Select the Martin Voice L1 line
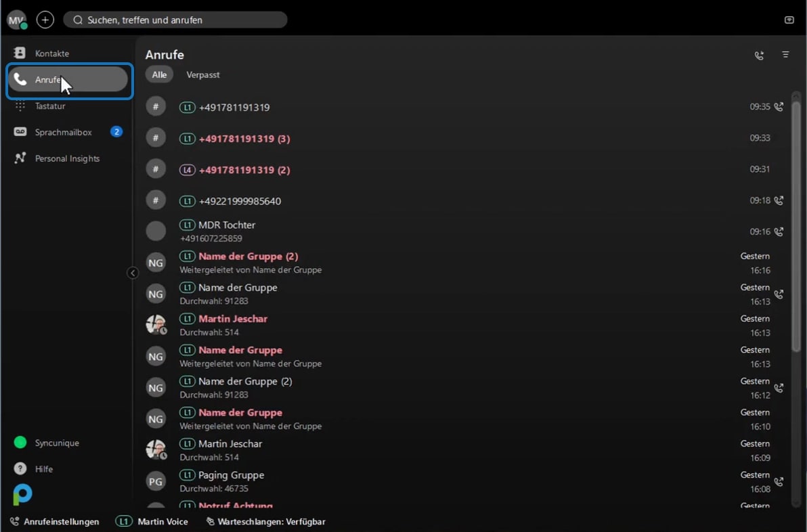The height and width of the screenshot is (532, 807). tap(152, 521)
